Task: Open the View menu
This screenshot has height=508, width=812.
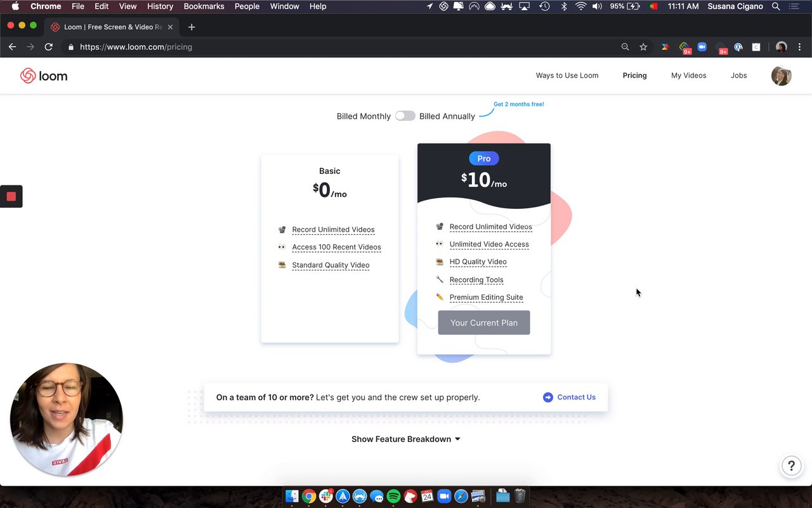Action: tap(128, 6)
